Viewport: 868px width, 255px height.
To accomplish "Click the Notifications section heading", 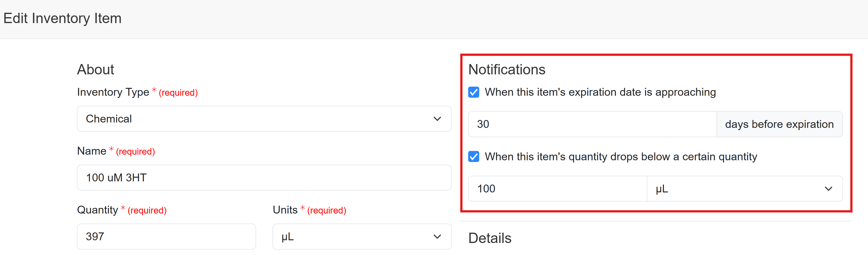I will click(506, 70).
